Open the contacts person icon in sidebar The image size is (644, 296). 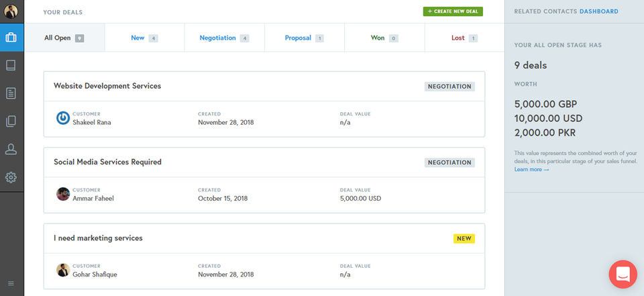coord(11,149)
